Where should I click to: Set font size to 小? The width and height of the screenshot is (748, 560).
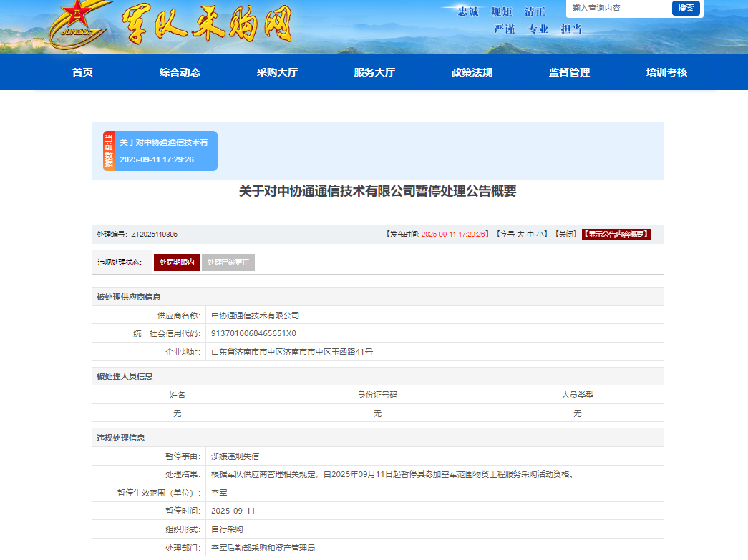coord(540,235)
